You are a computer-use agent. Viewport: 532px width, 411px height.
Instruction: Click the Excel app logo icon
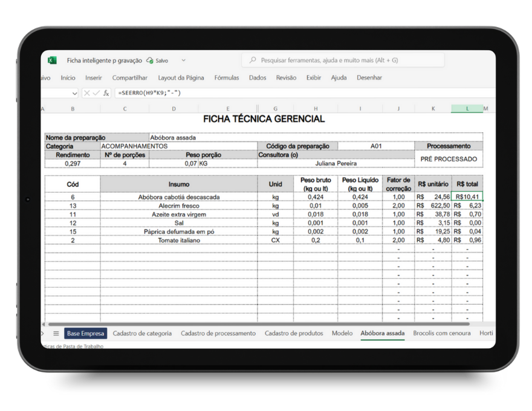tap(52, 60)
